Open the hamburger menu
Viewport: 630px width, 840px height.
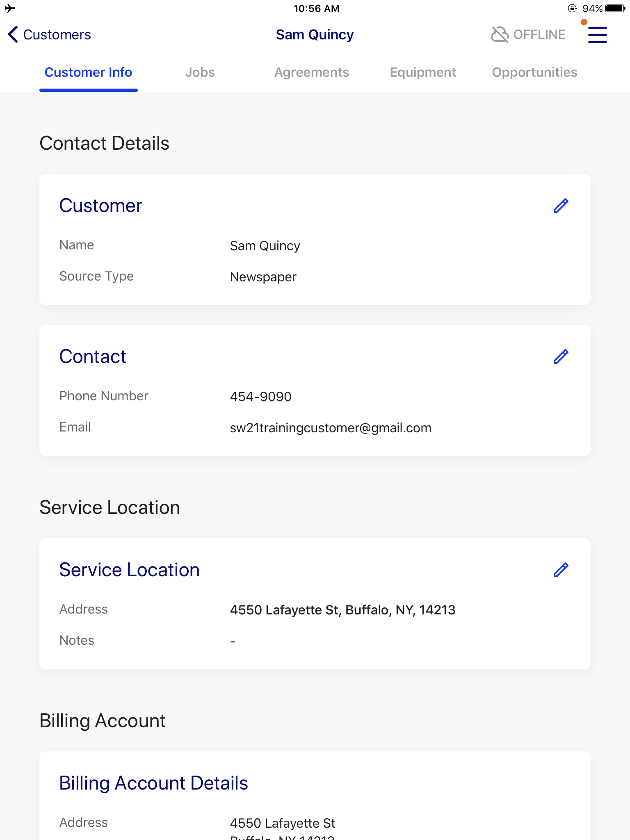click(x=597, y=35)
